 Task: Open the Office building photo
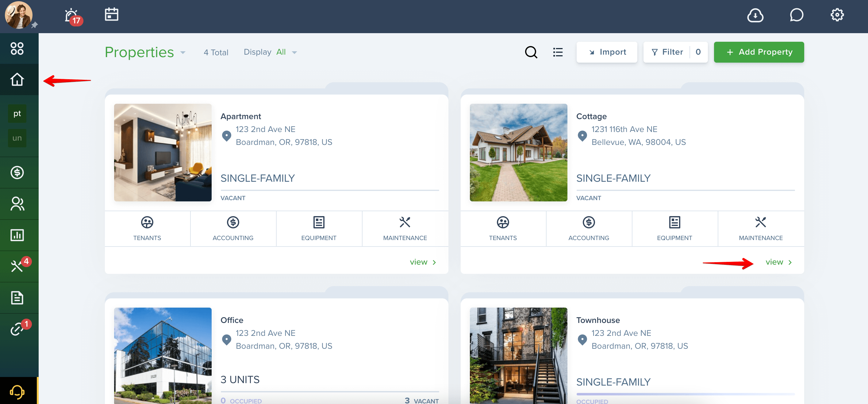point(163,355)
